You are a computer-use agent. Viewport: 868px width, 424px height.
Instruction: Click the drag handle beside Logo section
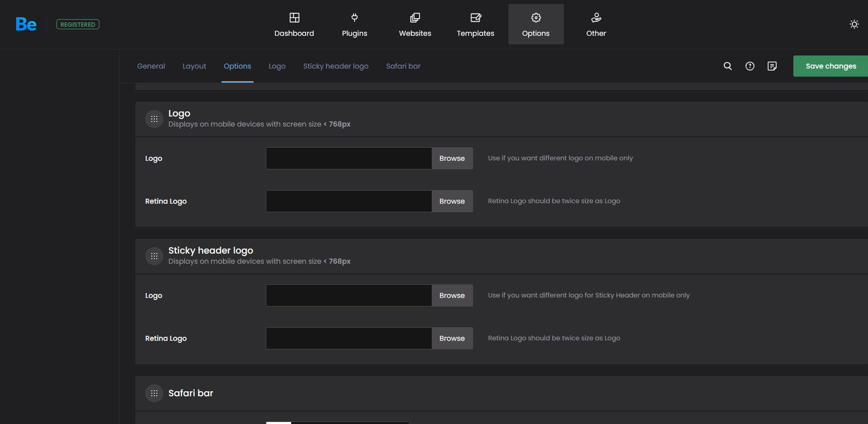tap(154, 119)
